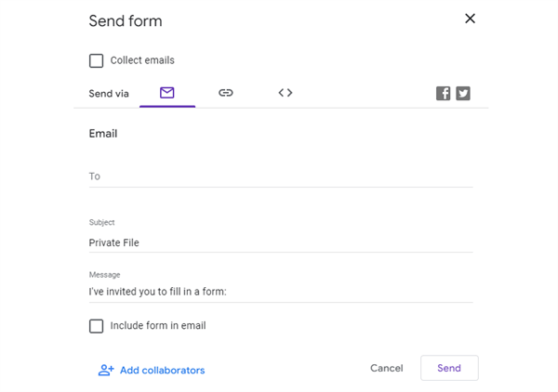
Task: Enable the Collect emails checkbox
Action: tap(97, 61)
